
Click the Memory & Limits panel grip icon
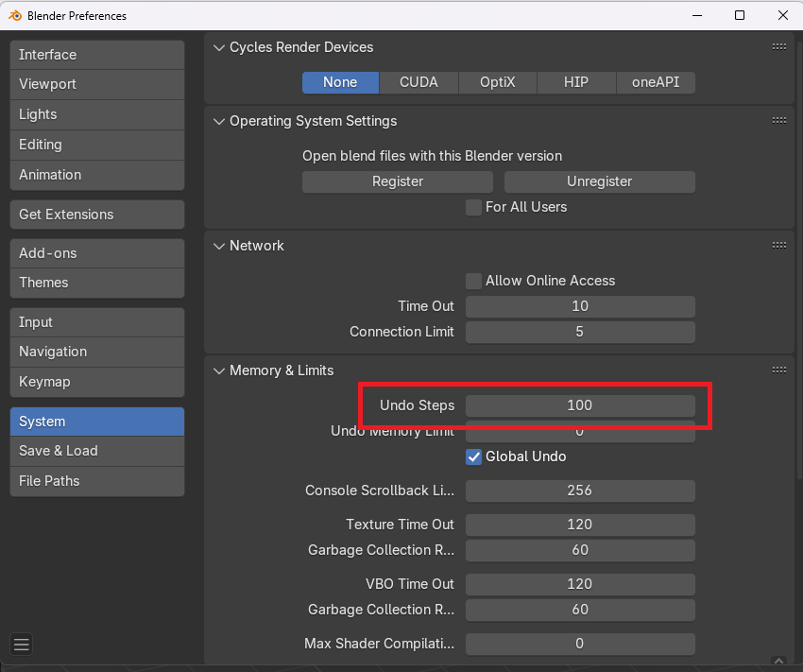tap(779, 370)
